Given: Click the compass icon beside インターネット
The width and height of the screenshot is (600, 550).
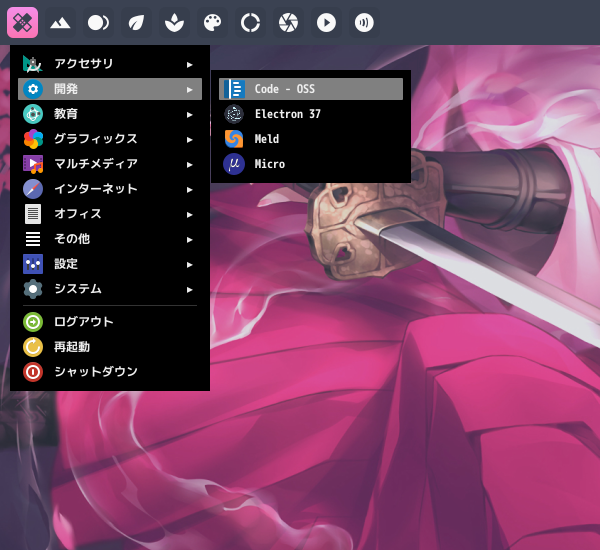Looking at the screenshot, I should click(x=33, y=189).
